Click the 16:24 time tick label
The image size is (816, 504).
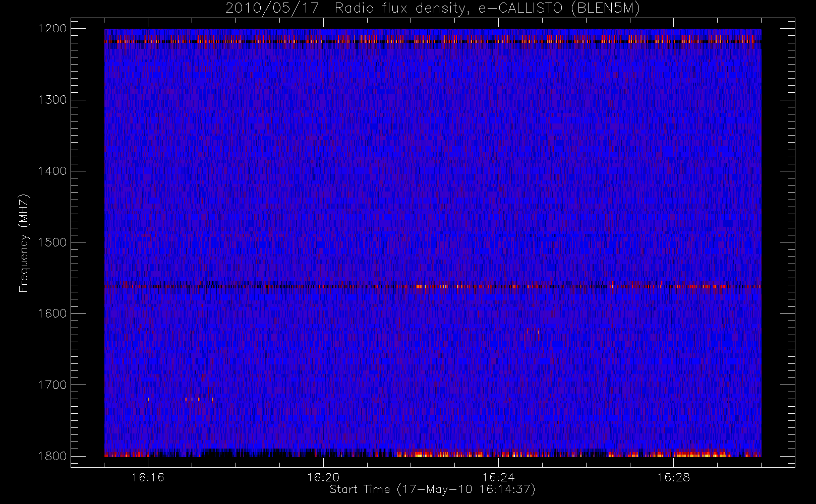click(x=498, y=477)
